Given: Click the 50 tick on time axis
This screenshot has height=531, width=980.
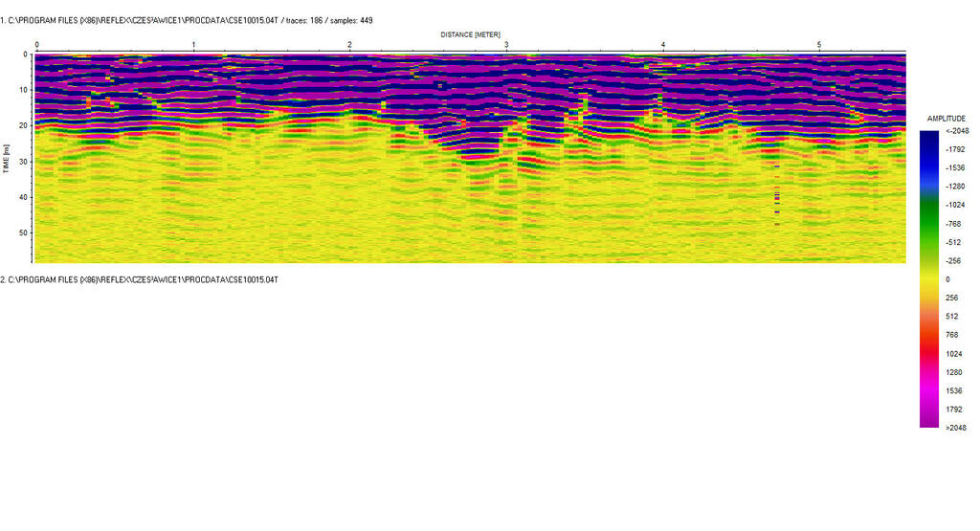Looking at the screenshot, I should [x=24, y=232].
